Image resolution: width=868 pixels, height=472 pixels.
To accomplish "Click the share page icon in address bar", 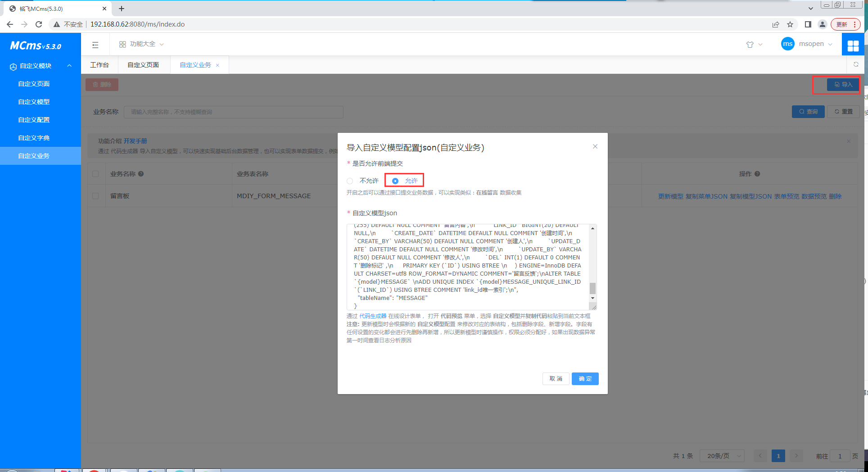I will (x=776, y=24).
